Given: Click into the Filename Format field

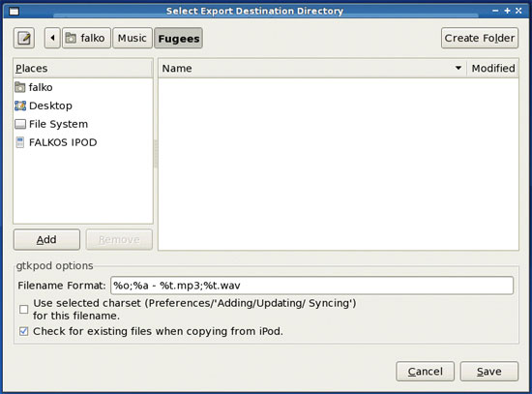Looking at the screenshot, I should [311, 286].
